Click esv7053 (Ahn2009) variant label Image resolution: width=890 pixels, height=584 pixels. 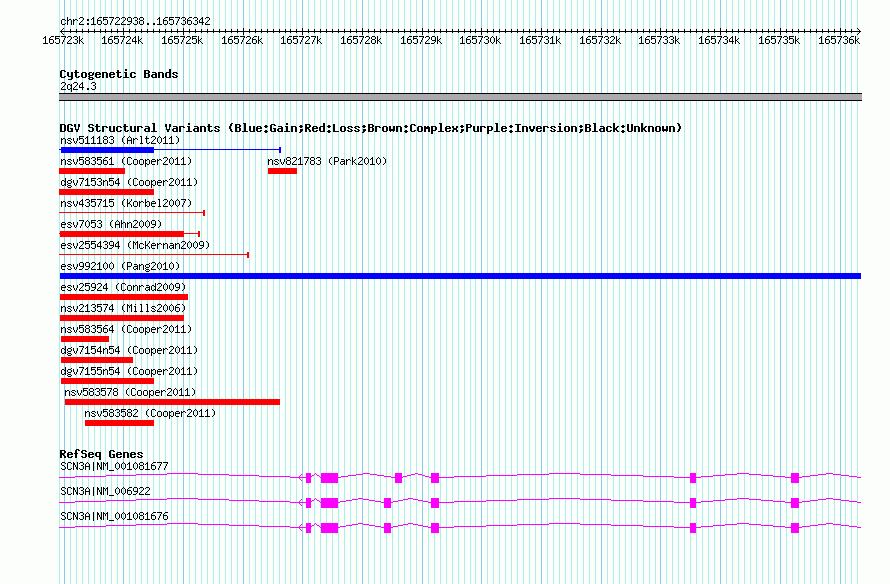click(x=111, y=224)
